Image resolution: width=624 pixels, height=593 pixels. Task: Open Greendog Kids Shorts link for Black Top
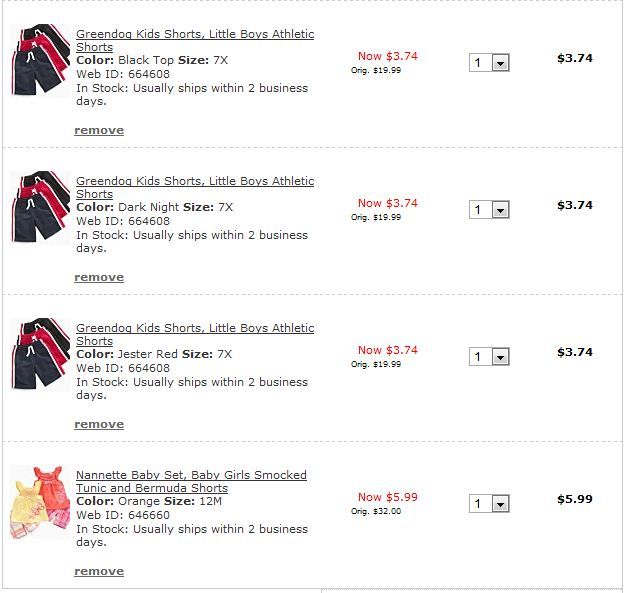point(195,34)
